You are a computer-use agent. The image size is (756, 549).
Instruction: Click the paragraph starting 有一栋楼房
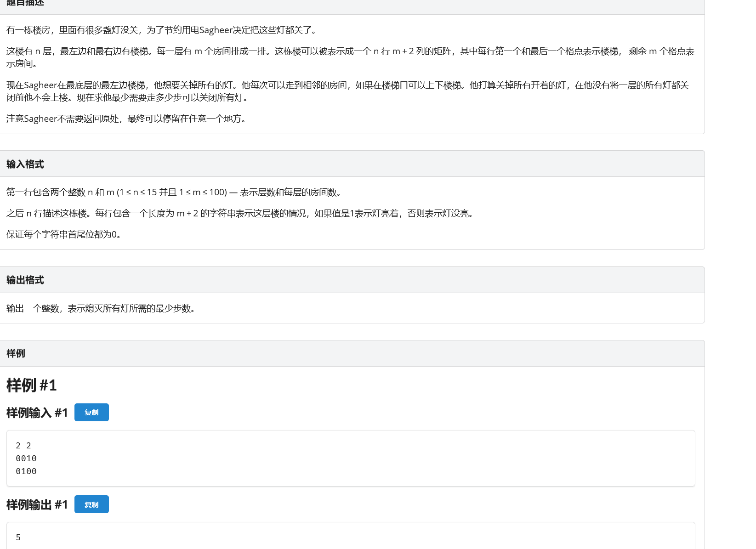coord(162,30)
